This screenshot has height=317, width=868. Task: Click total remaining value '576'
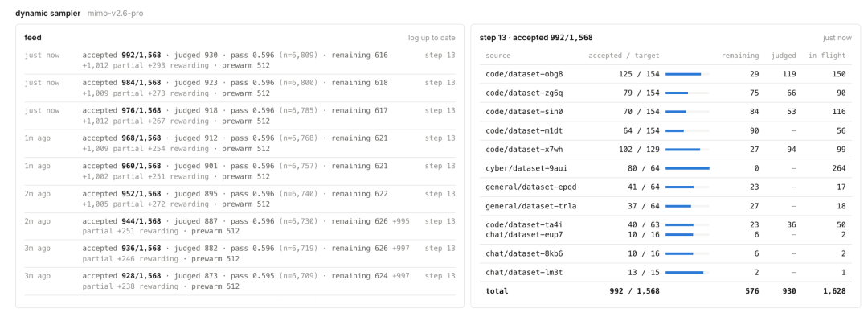coord(751,291)
